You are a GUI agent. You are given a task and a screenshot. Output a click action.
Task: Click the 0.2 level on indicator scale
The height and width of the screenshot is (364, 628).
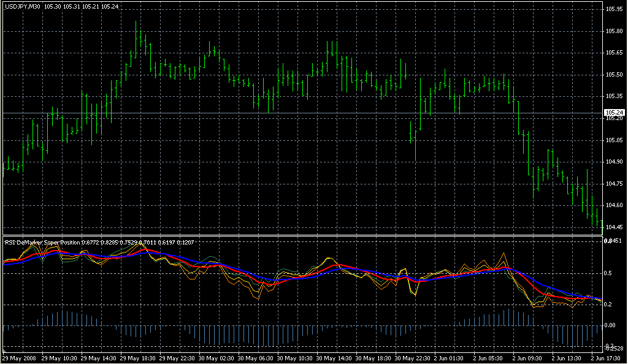coord(610,305)
